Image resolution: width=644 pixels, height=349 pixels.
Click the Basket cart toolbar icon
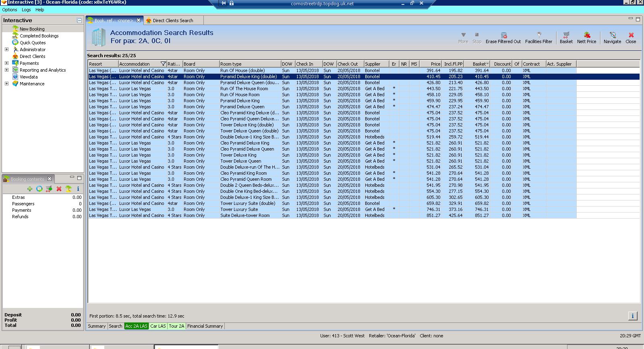[x=566, y=35]
